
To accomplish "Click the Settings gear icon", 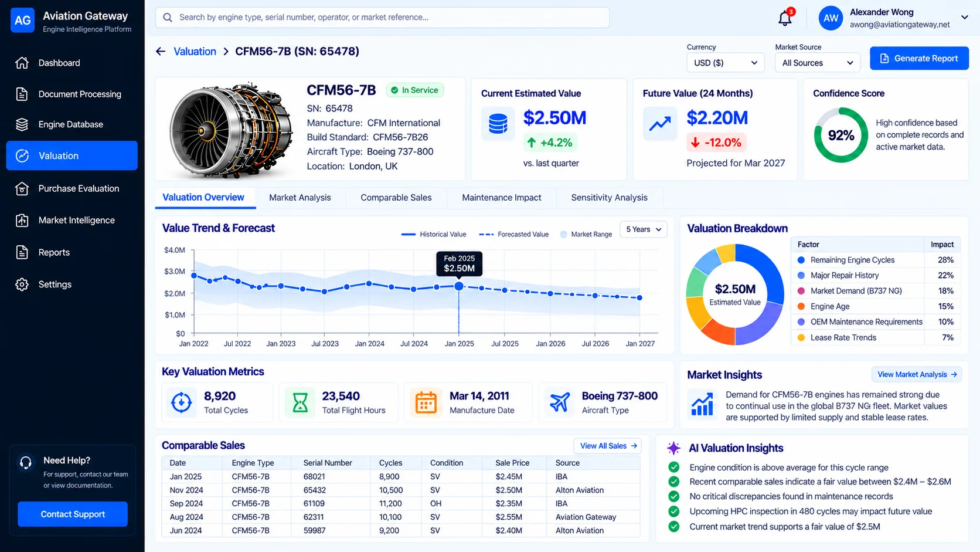I will coord(22,284).
